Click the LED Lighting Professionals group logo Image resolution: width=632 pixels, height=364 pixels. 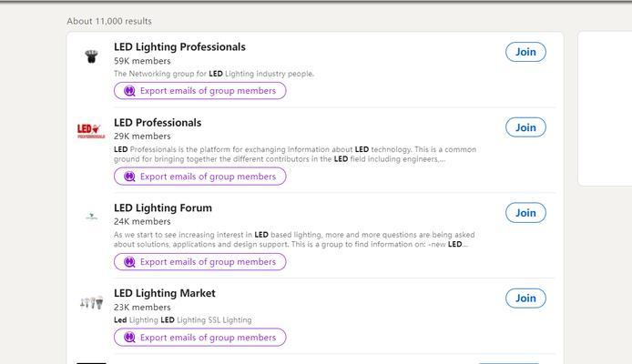click(x=91, y=56)
